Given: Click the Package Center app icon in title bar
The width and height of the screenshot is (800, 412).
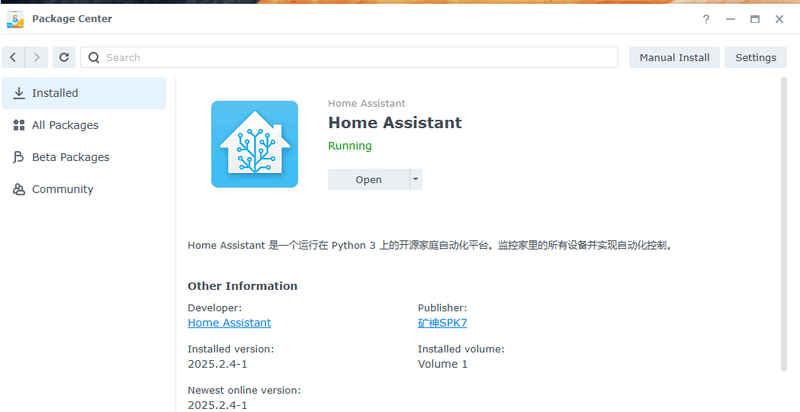Looking at the screenshot, I should [15, 19].
